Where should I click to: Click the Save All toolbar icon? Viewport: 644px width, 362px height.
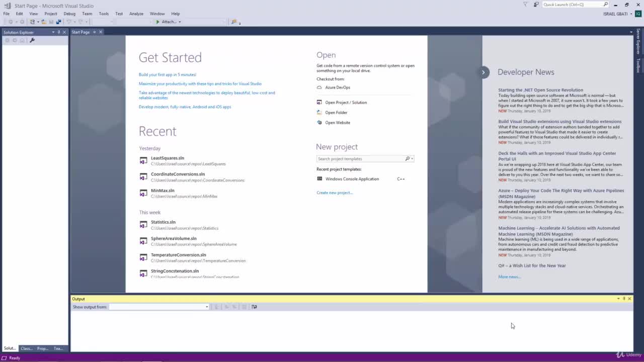[x=58, y=22]
